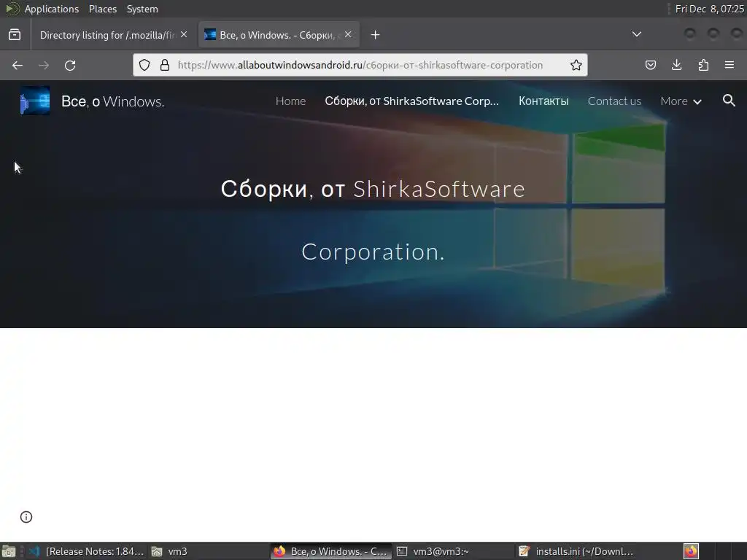The width and height of the screenshot is (747, 560).
Task: Open the Extensions panel
Action: point(703,65)
